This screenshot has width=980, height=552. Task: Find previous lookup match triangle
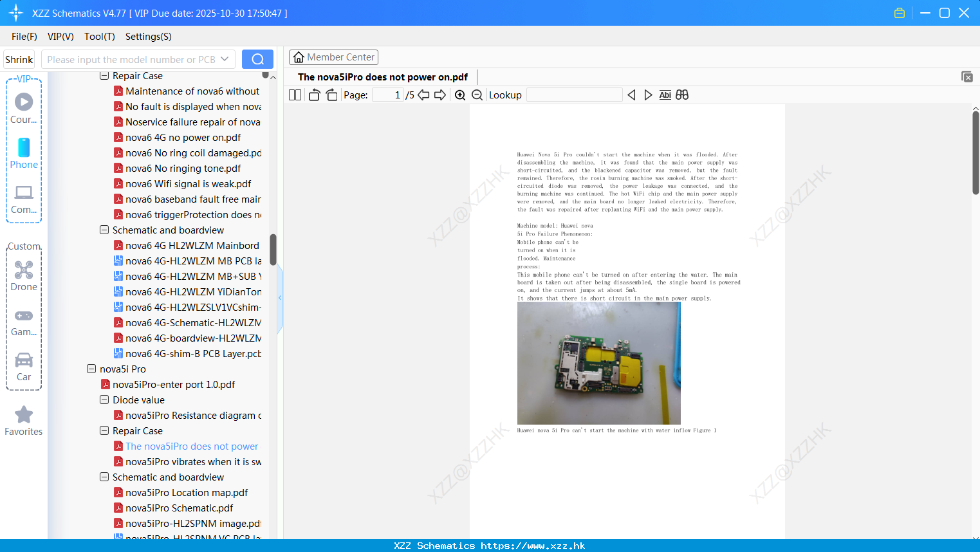(x=631, y=95)
